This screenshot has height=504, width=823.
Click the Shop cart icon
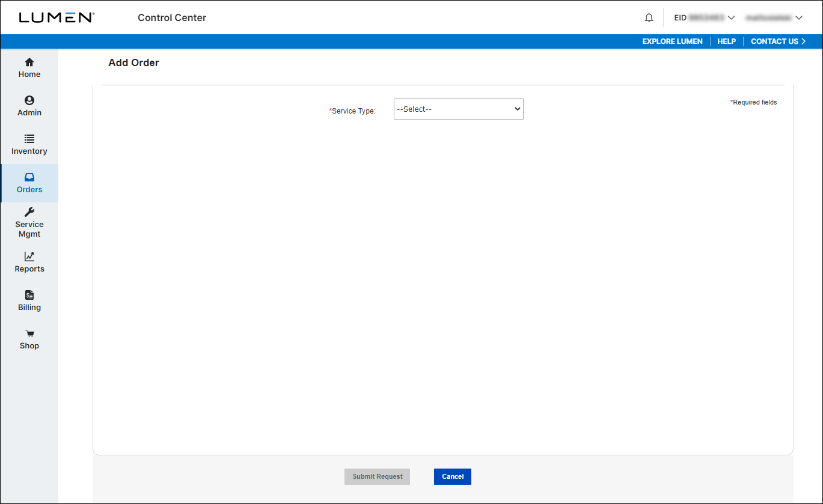(x=29, y=333)
